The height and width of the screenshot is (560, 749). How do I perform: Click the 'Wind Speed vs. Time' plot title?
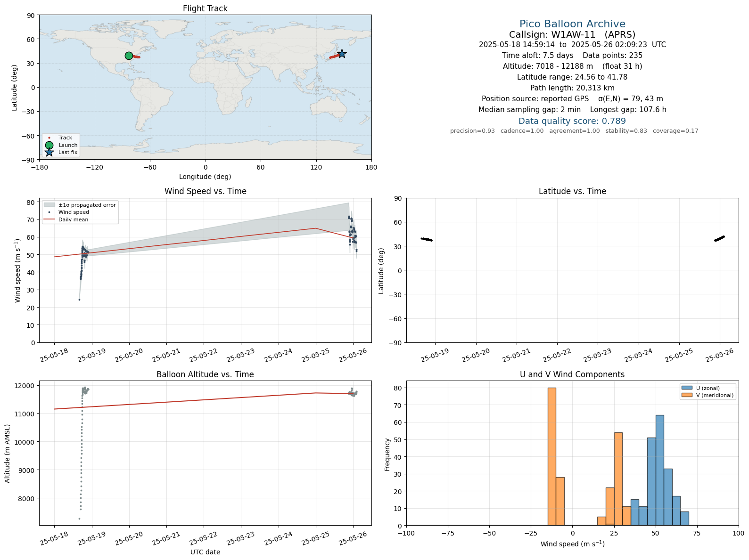coord(205,191)
